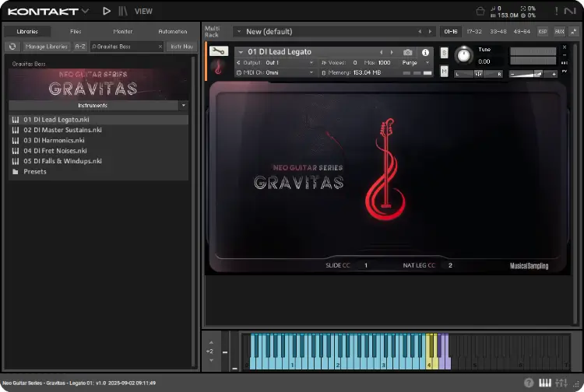Switch to the Files tab

(76, 31)
